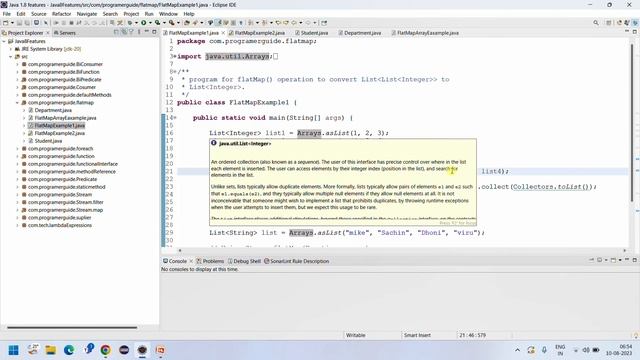640x360 pixels.
Task: Open the Run button dropdown arrow
Action: [x=150, y=23]
